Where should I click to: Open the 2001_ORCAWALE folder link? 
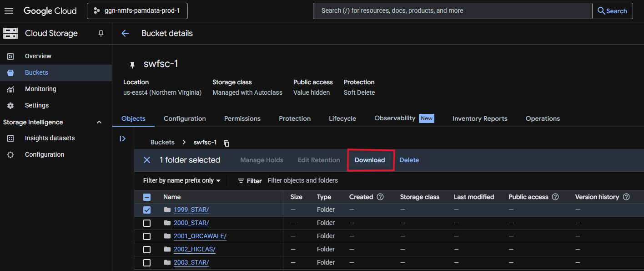(x=200, y=236)
